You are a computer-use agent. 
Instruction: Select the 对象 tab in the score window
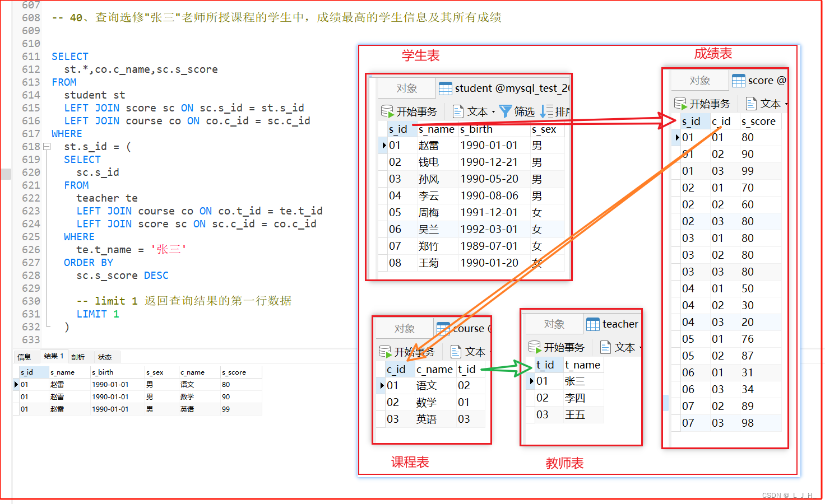pos(699,81)
